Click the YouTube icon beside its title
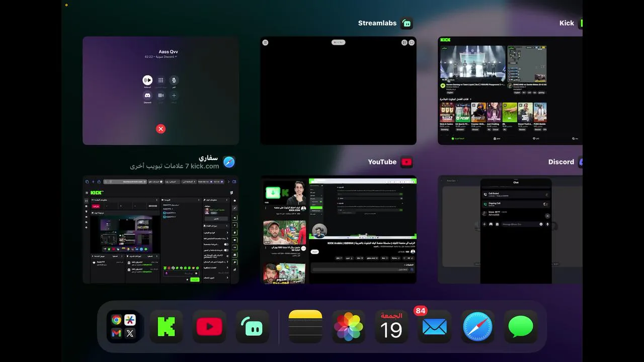The width and height of the screenshot is (644, 362). point(407,162)
